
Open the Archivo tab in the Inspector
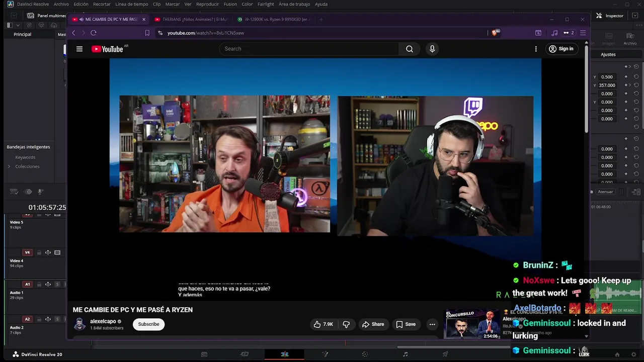click(x=630, y=39)
